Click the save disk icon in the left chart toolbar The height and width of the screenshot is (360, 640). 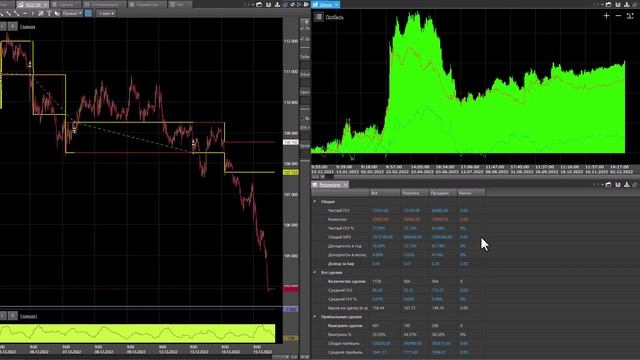click(269, 4)
